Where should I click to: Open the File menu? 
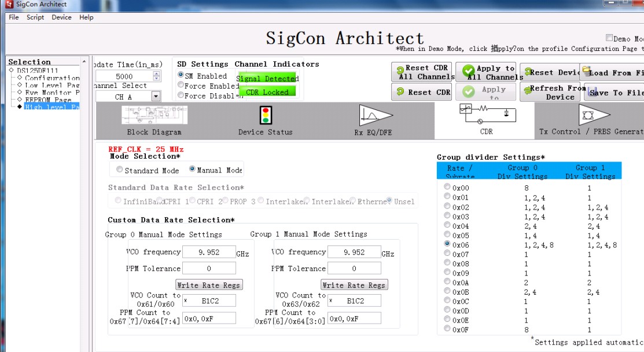13,17
